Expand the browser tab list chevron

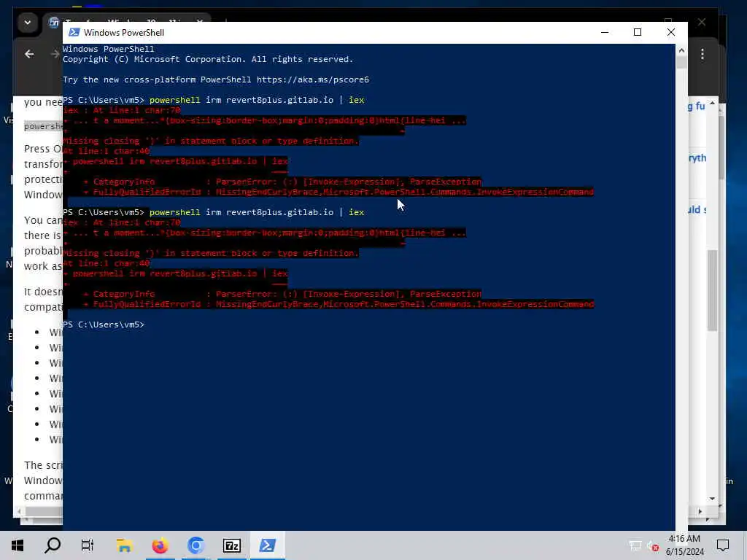pyautogui.click(x=28, y=23)
